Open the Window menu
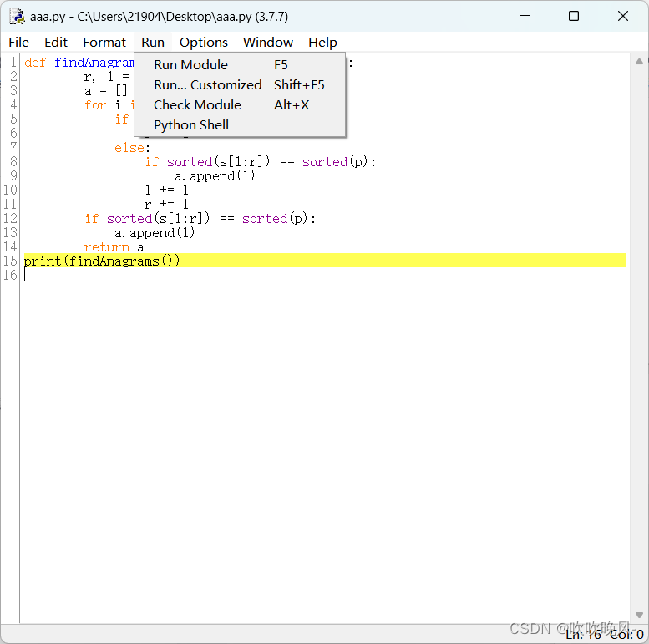 [268, 43]
